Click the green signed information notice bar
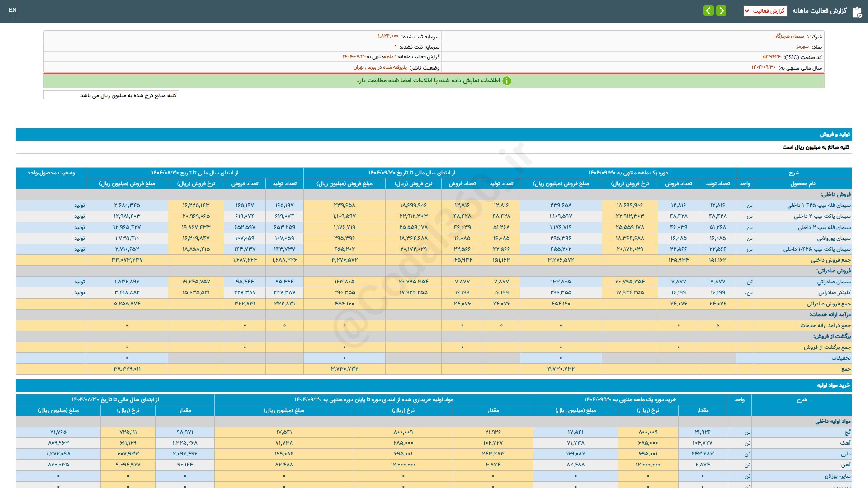Screen dimensions: 868x488 pyautogui.click(x=434, y=81)
